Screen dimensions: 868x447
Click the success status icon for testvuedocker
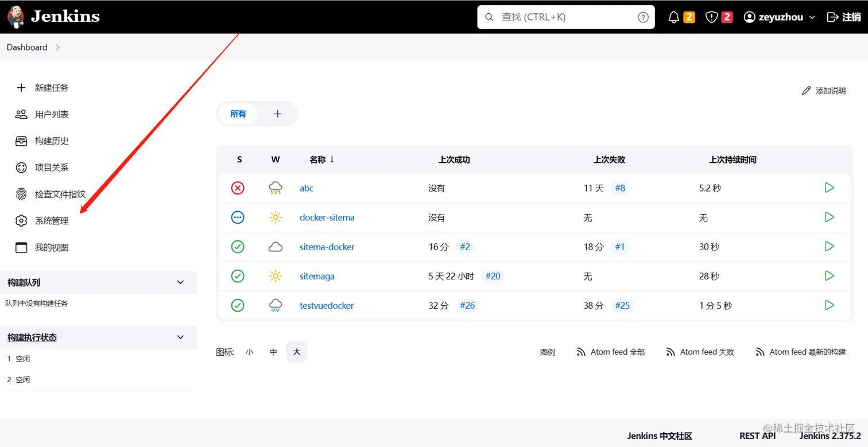tap(238, 305)
